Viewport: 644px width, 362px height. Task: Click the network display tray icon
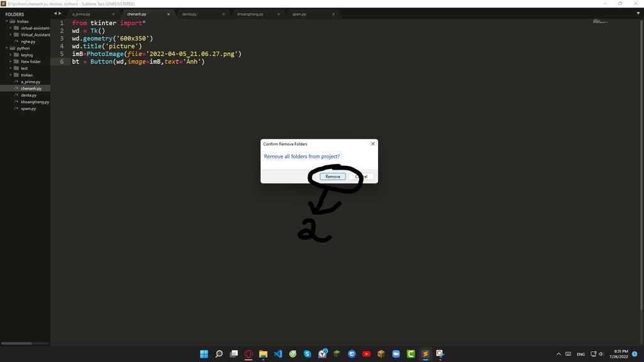(x=594, y=354)
